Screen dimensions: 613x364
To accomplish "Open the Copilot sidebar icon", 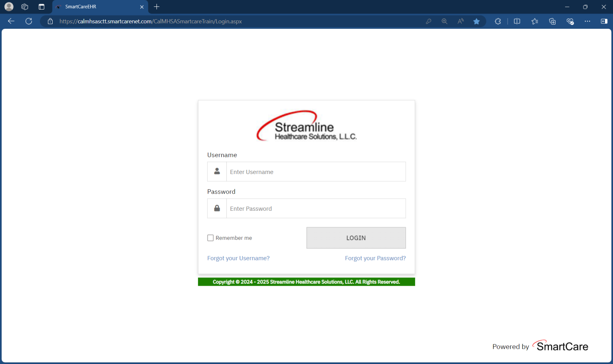I will [x=604, y=21].
